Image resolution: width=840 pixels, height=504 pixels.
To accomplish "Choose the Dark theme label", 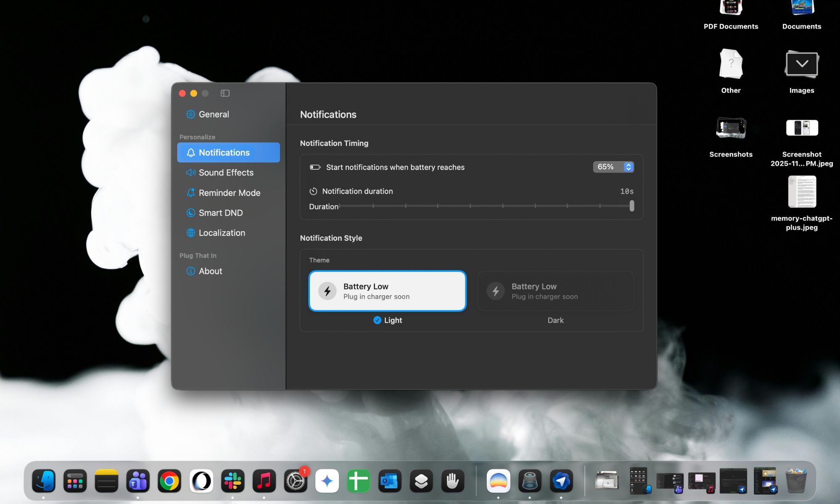I will pos(555,320).
